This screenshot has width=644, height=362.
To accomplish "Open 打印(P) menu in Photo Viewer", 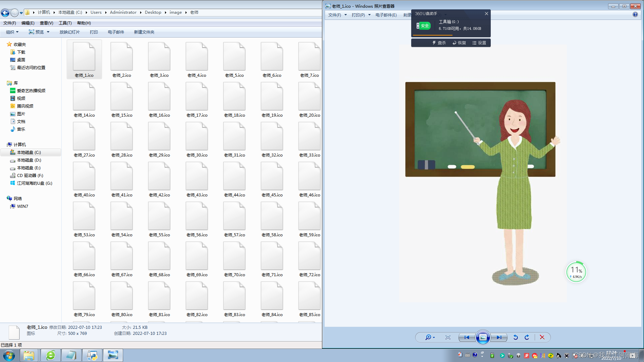I will click(361, 15).
